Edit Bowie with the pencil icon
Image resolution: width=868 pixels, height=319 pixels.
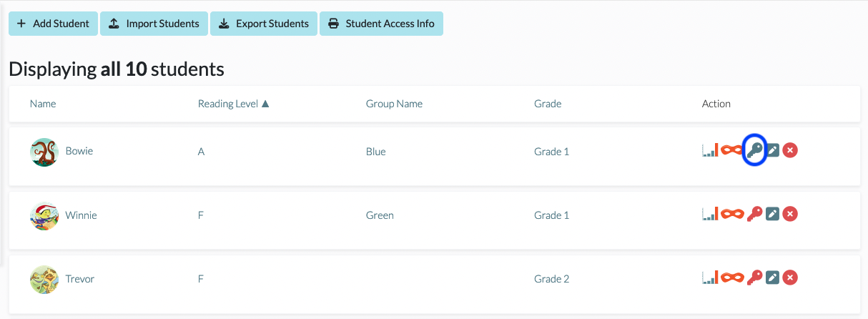[x=772, y=150]
